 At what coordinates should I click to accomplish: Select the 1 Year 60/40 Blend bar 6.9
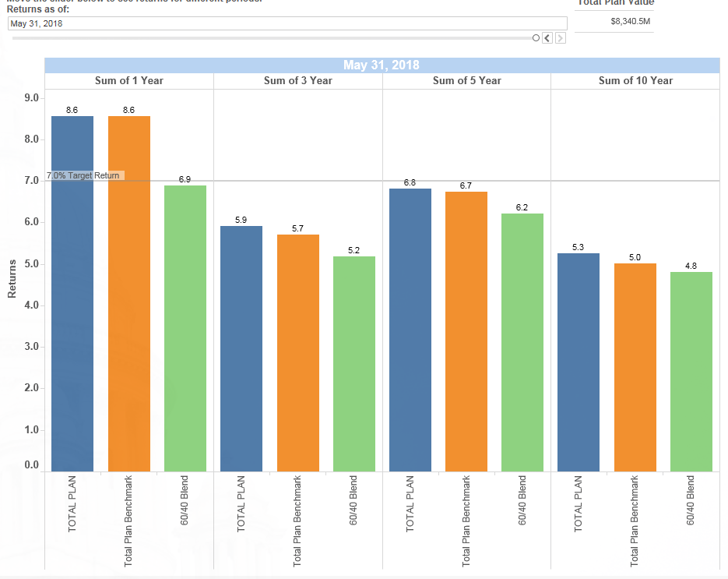185,329
